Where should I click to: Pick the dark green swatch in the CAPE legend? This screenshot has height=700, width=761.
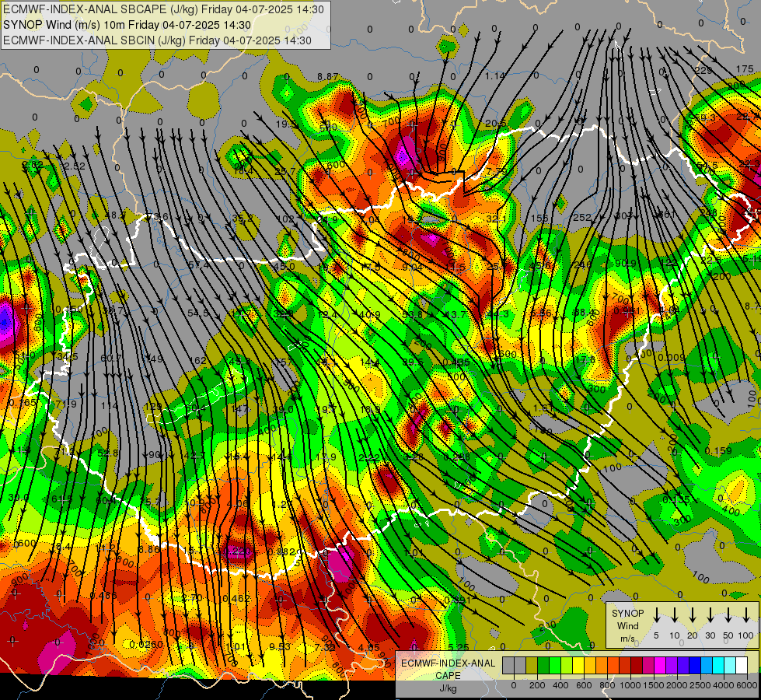543,665
